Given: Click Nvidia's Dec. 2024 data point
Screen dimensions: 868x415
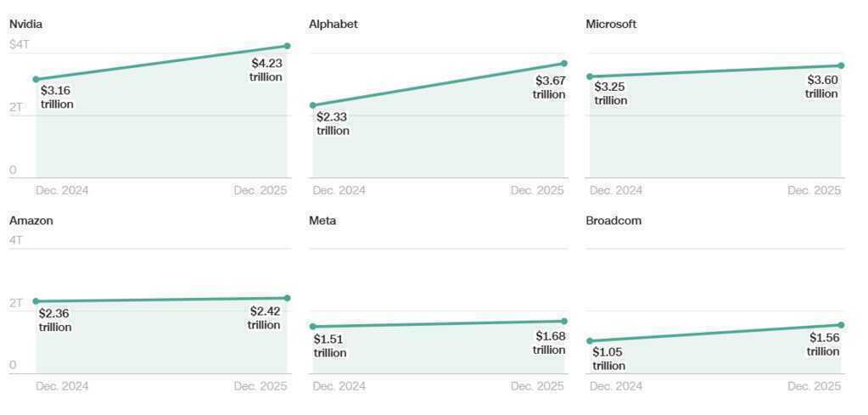Looking at the screenshot, I should point(36,80).
